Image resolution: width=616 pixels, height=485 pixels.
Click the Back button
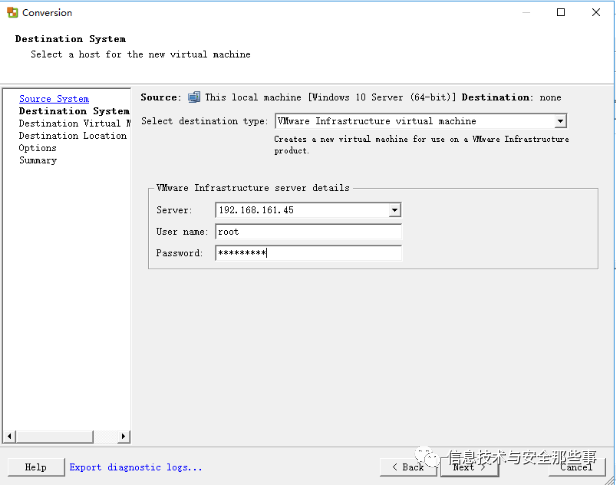click(408, 467)
